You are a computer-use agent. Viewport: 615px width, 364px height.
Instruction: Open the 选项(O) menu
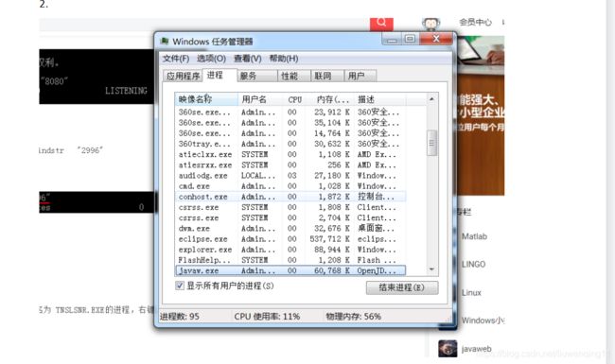coord(211,59)
